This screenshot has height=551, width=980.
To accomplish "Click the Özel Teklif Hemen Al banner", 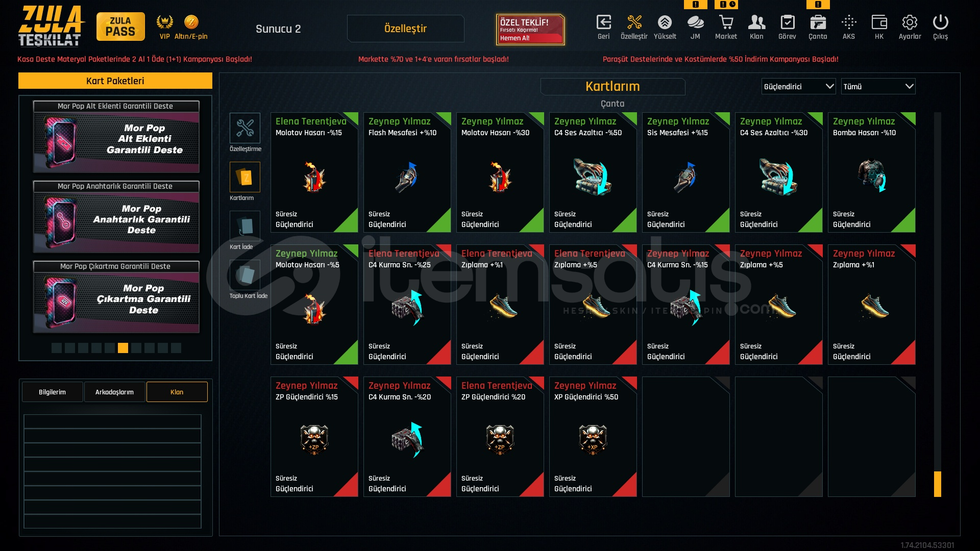I will [530, 30].
